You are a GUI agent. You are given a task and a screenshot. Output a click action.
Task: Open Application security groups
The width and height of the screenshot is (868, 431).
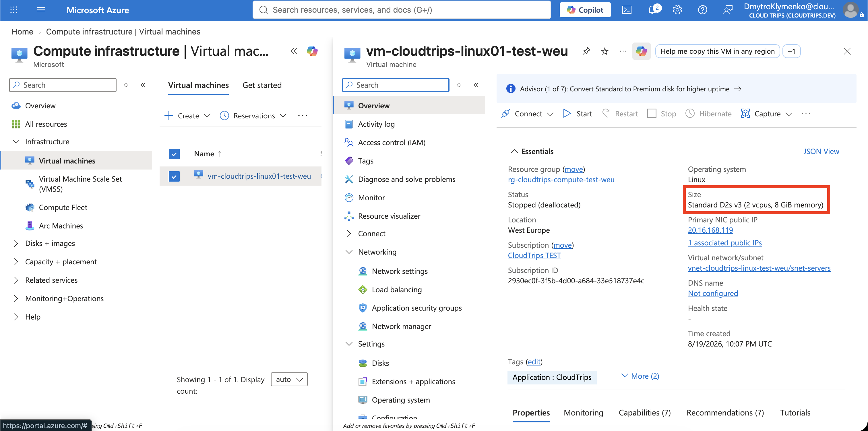point(416,308)
